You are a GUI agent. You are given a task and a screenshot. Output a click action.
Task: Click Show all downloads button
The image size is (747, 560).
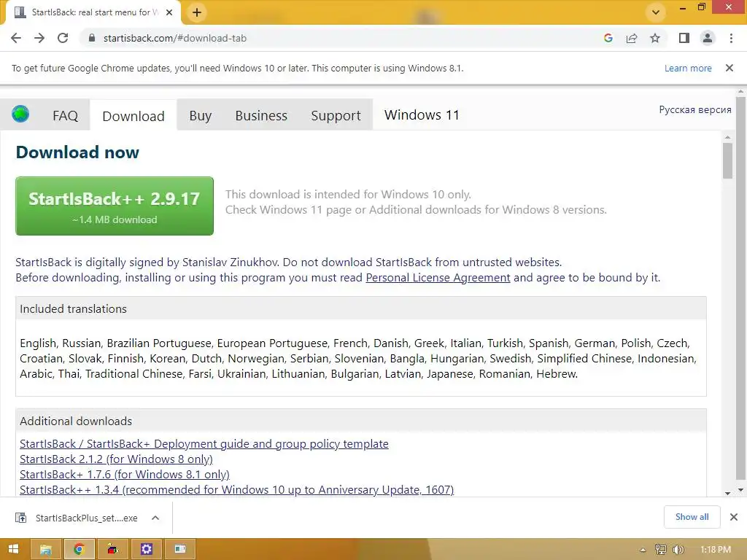[692, 517]
